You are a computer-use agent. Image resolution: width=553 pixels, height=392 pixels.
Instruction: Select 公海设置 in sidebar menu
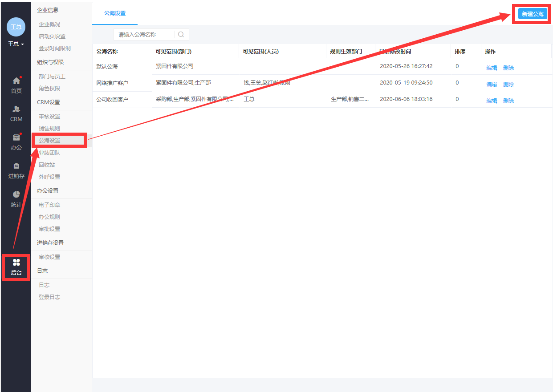49,140
